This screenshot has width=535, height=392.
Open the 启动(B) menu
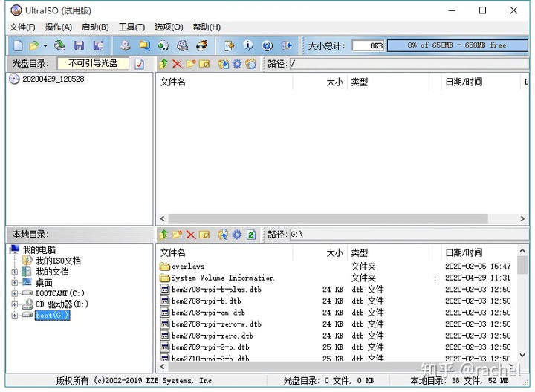point(95,27)
